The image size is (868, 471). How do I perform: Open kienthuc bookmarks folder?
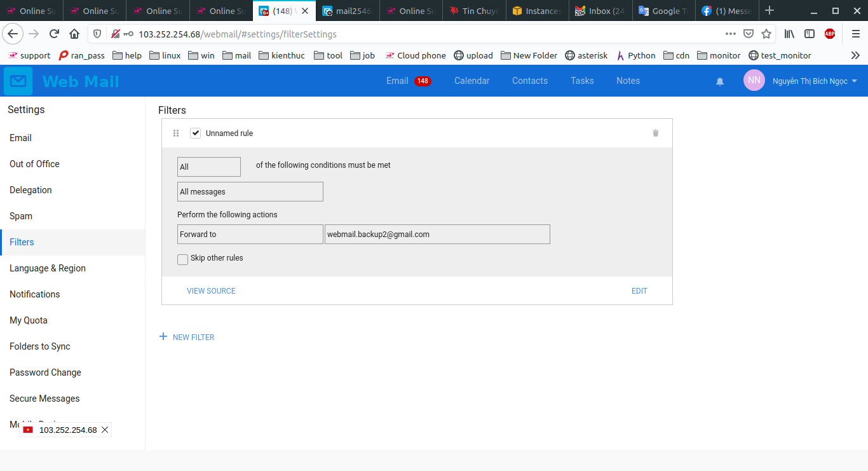point(281,55)
